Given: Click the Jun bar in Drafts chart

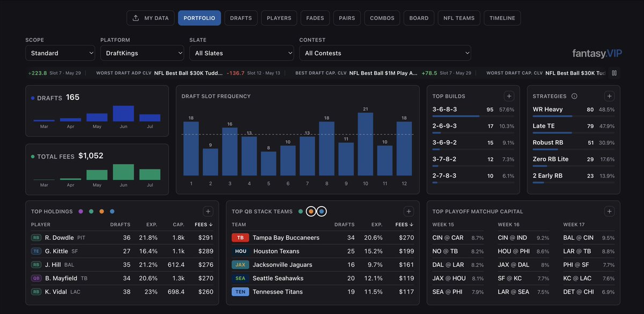Looking at the screenshot, I should pyautogui.click(x=123, y=113).
